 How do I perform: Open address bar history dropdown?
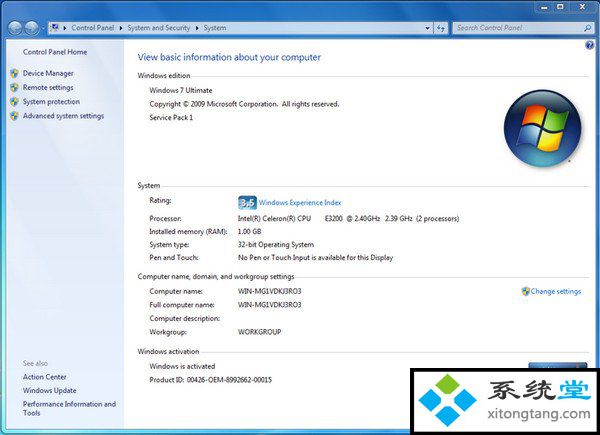pos(427,28)
